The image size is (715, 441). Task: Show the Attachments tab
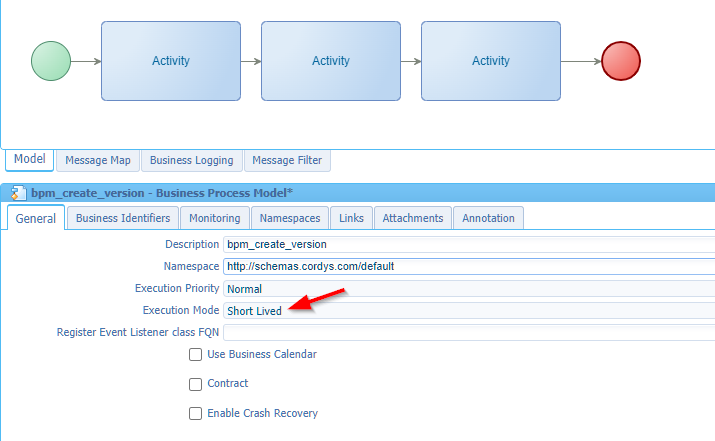pyautogui.click(x=412, y=218)
